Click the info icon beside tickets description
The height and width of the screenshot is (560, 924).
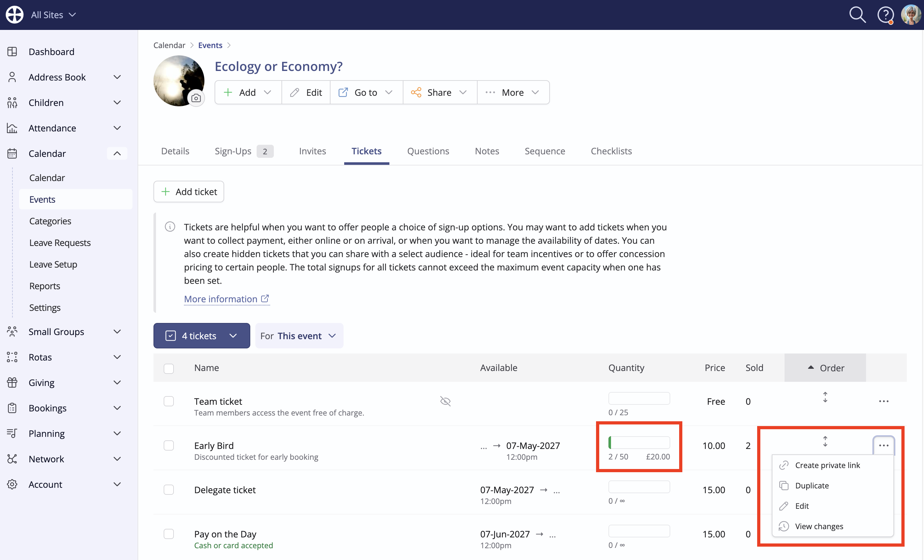point(170,227)
